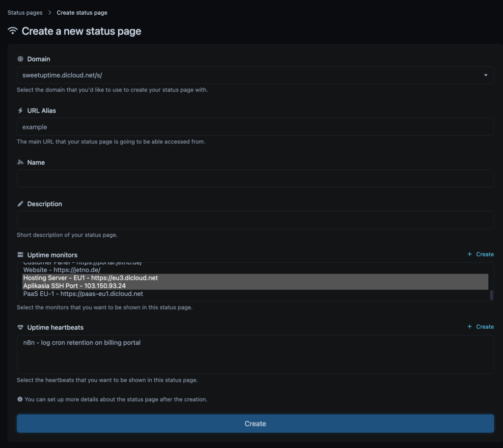Click the info icon above Create button
This screenshot has width=503, height=448.
tap(20, 399)
